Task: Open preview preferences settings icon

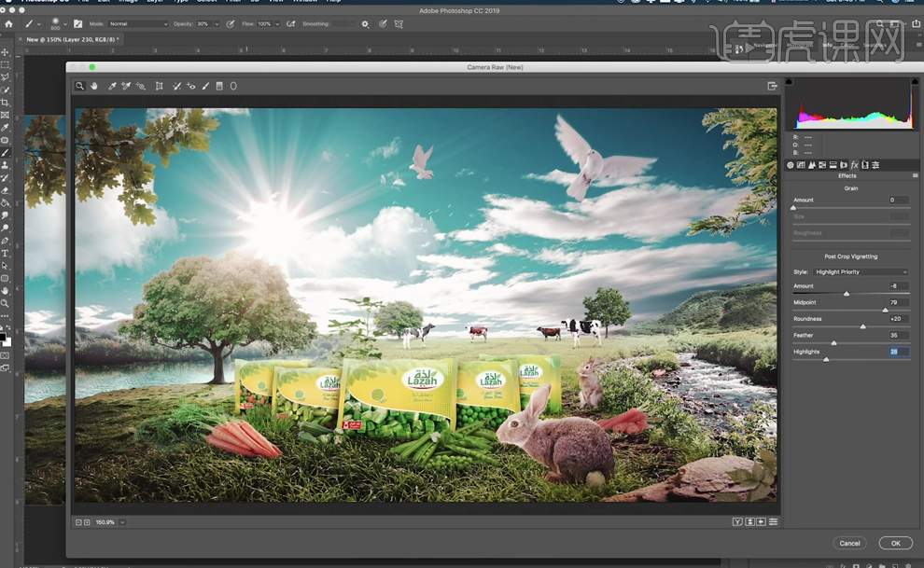Action: [773, 522]
